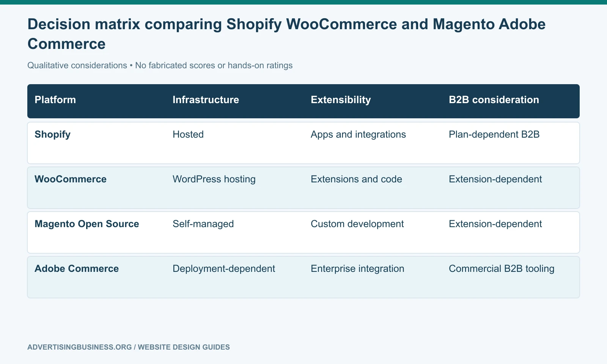This screenshot has height=364, width=607.
Task: Click the Self-managed cell
Action: point(203,224)
